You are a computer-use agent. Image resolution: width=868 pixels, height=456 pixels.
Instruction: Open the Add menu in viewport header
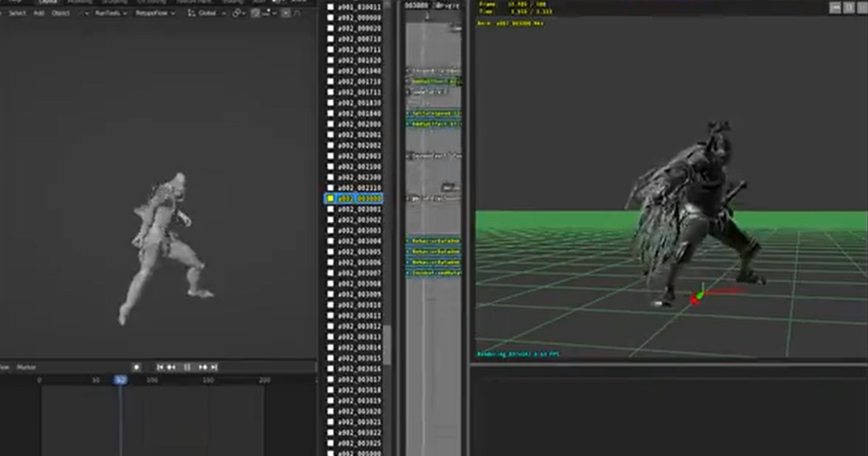39,13
